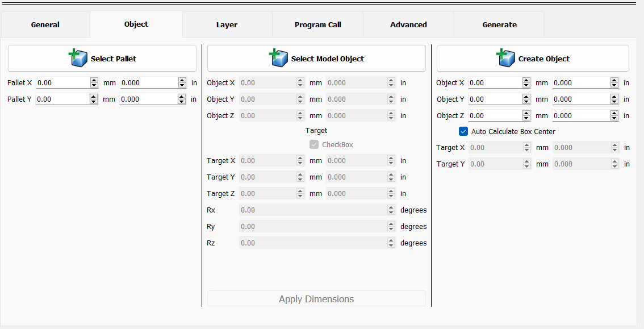This screenshot has width=644, height=329.
Task: Step the Create Object X mm spinner
Action: point(527,83)
